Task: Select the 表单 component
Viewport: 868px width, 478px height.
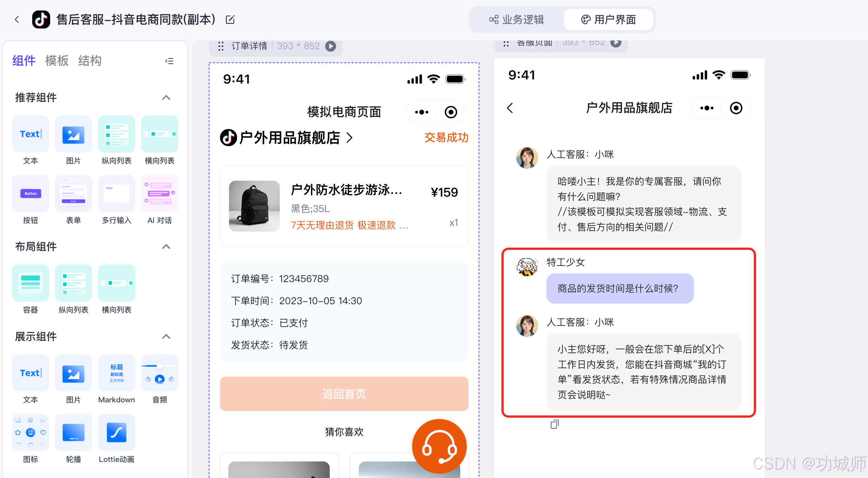Action: (x=73, y=200)
